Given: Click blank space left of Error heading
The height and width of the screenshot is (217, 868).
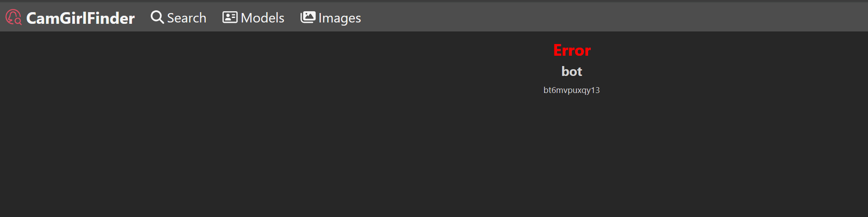Looking at the screenshot, I should click(x=404, y=50).
